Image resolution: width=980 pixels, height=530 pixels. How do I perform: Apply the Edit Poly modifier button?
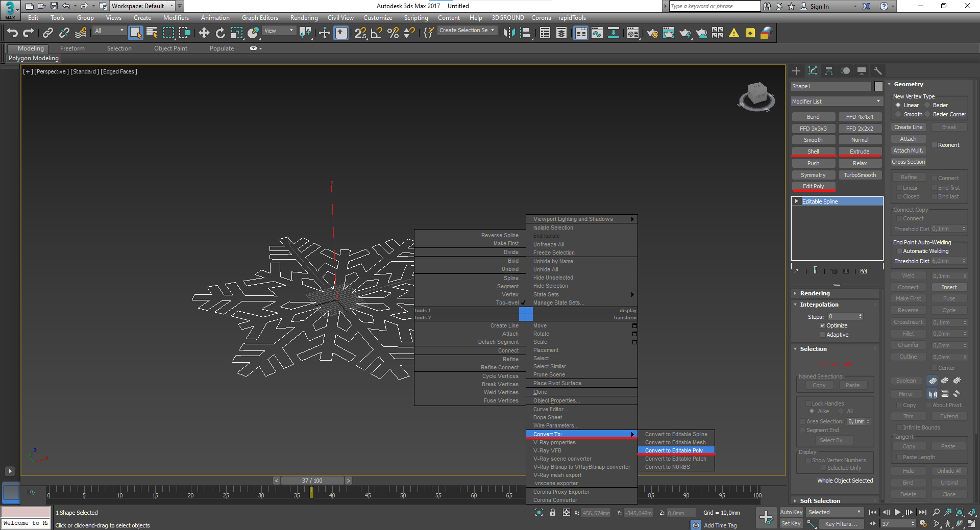813,186
